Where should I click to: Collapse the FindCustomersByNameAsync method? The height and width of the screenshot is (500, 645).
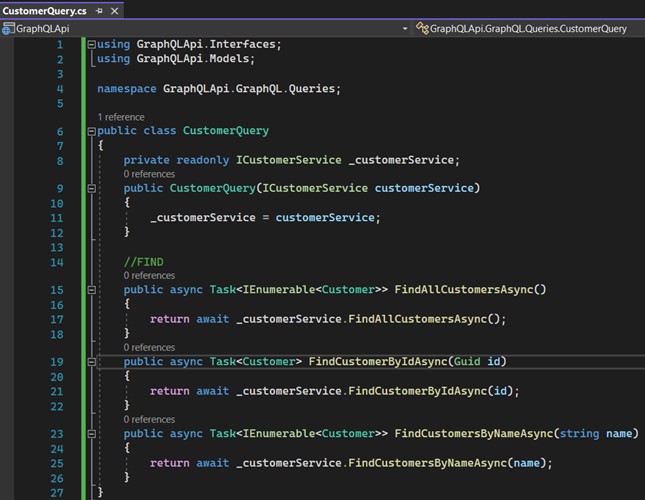92,434
